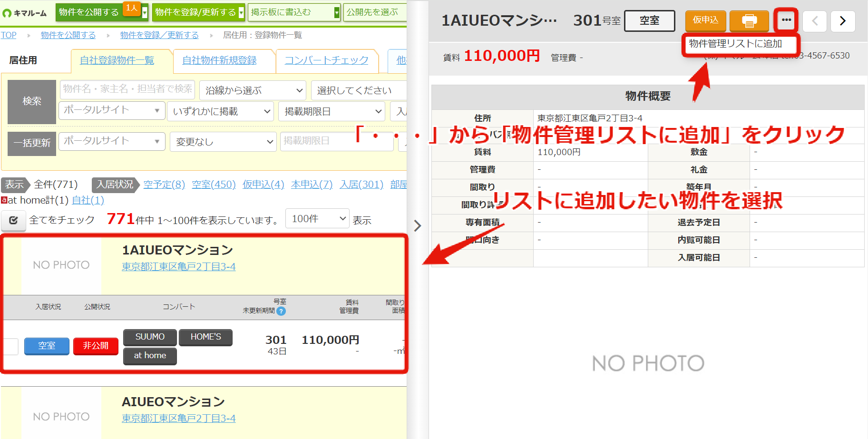Click the bulk-update 掲載期限日 input field
The height and width of the screenshot is (439, 868).
(337, 141)
